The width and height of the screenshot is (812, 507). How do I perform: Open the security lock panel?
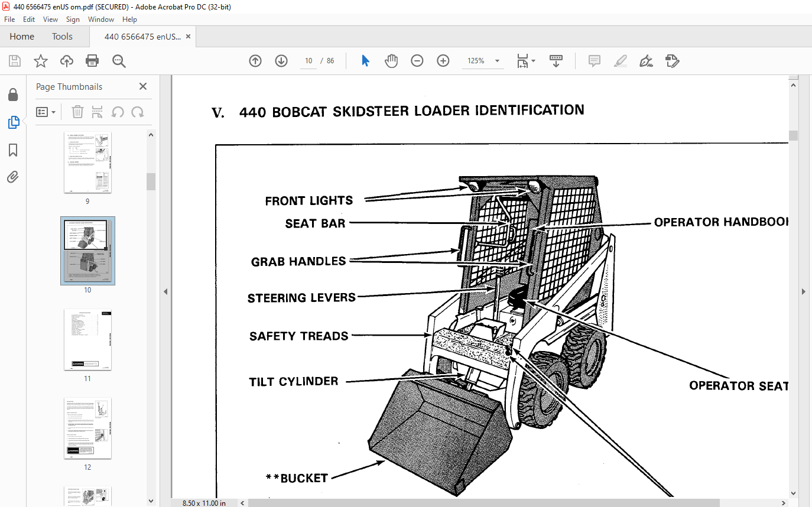pyautogui.click(x=13, y=95)
